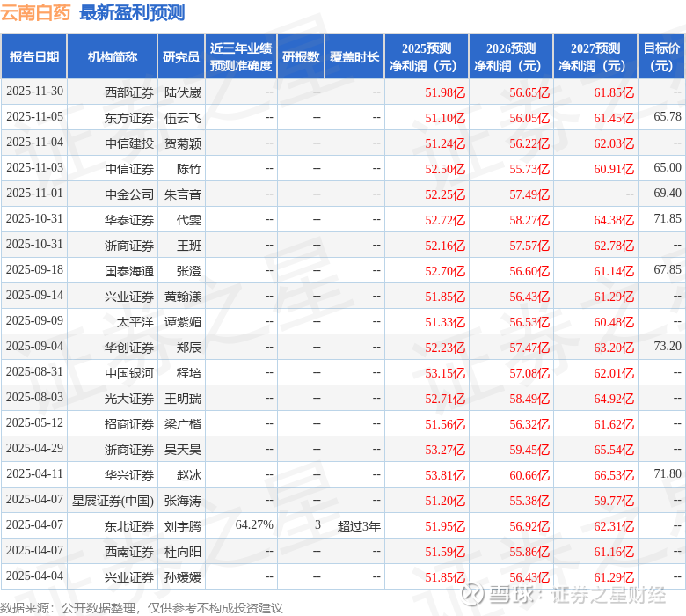Click the 62.03亿 forecast value

click(614, 143)
